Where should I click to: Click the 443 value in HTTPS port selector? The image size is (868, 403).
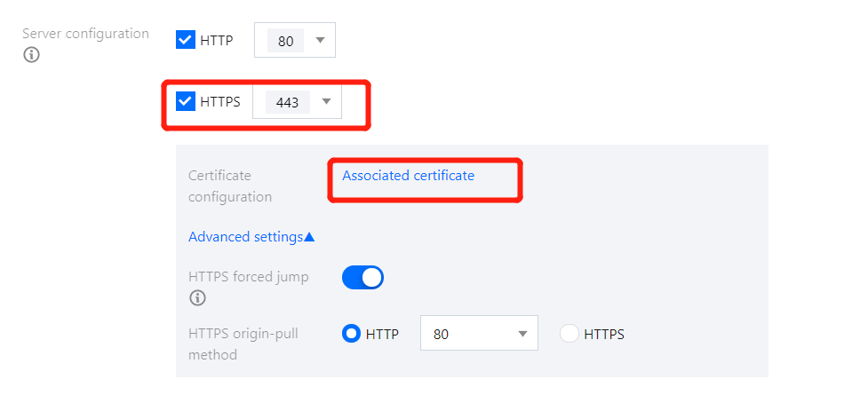287,102
